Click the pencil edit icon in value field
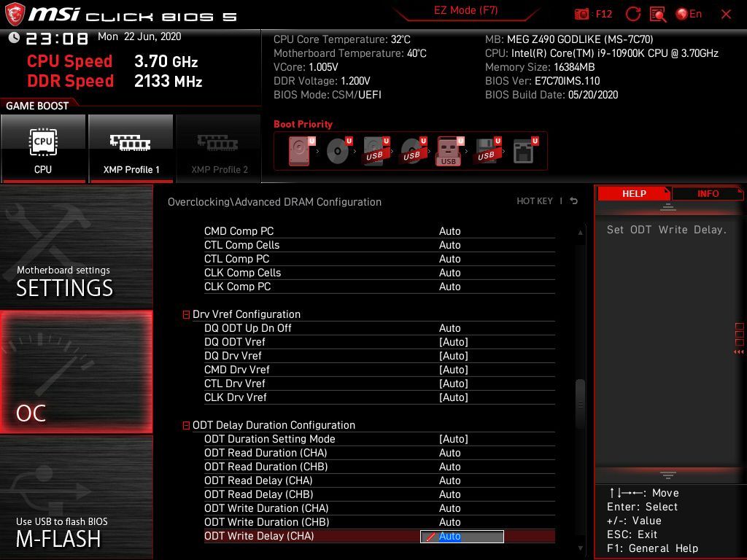This screenshot has width=747, height=560. pyautogui.click(x=430, y=537)
